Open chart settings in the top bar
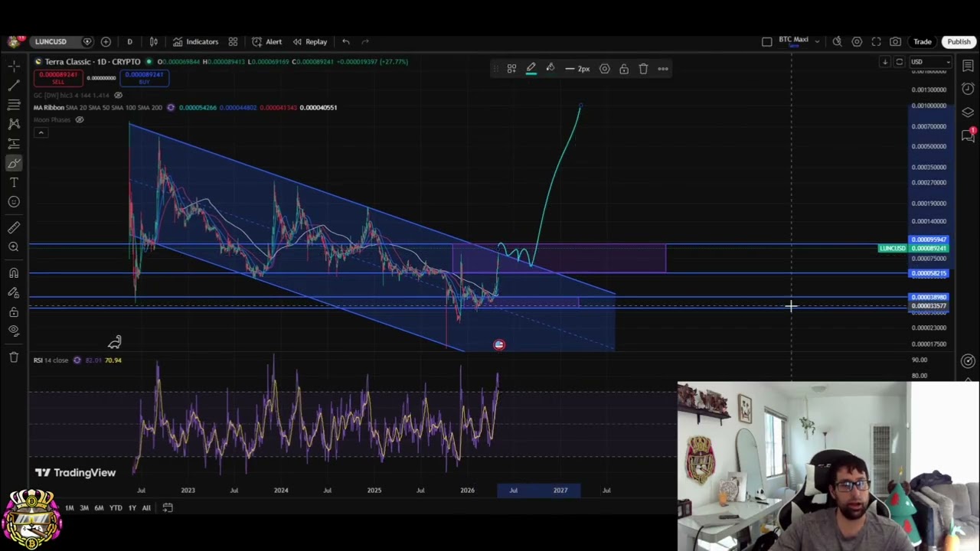 coord(857,41)
